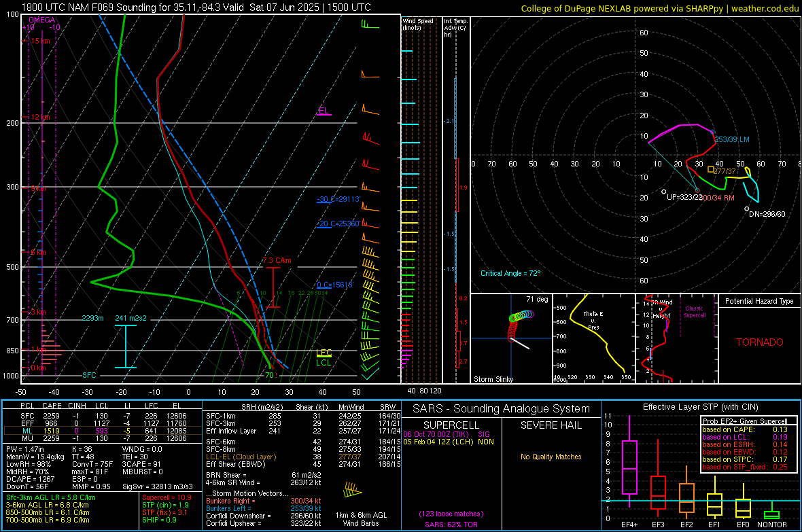Click the magenta EL level marker

(324, 111)
